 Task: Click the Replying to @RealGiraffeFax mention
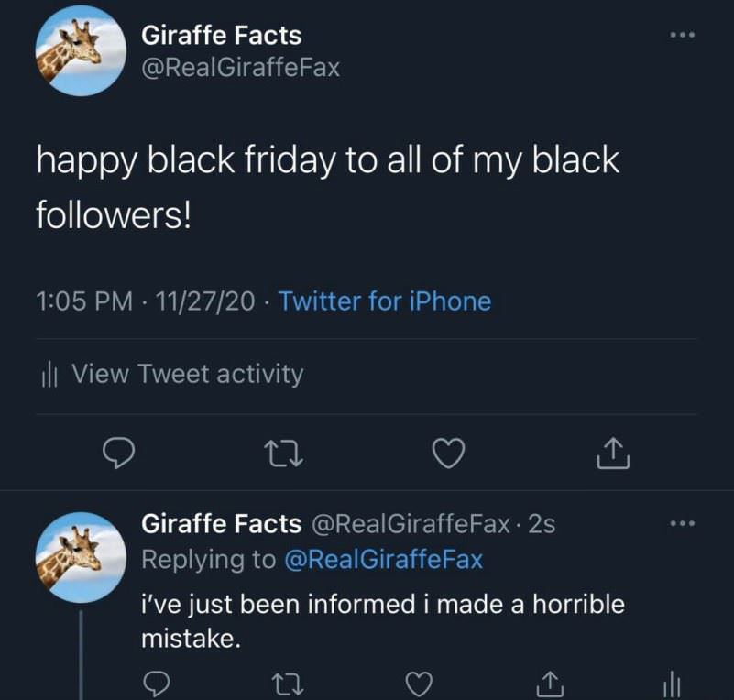tap(384, 560)
